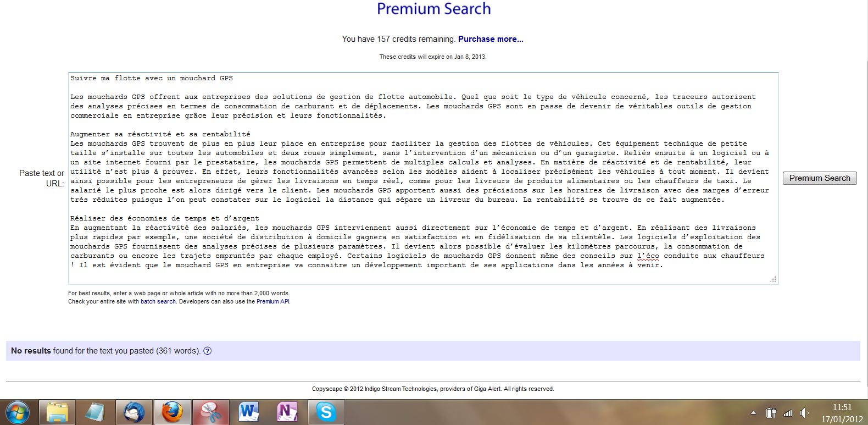Screen dimensions: 868x425
Task: Follow the 'Purchase more...' link
Action: (x=491, y=39)
